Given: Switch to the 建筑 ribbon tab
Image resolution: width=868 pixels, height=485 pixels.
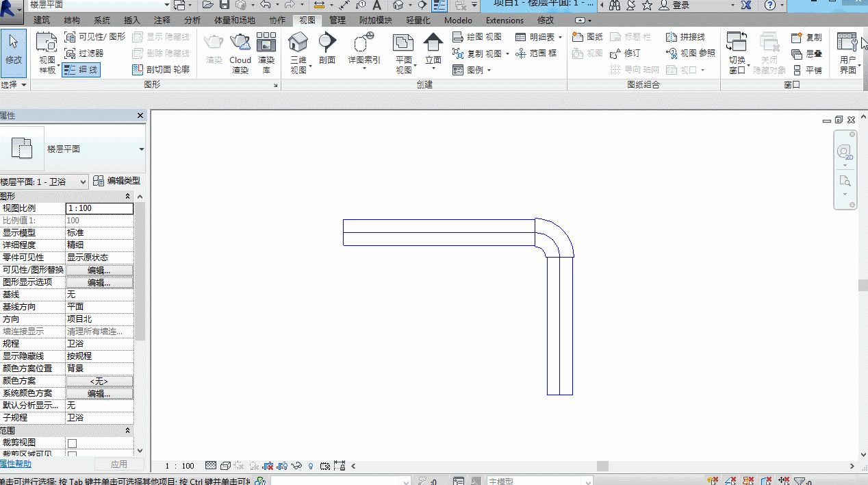Looking at the screenshot, I should click(x=42, y=21).
